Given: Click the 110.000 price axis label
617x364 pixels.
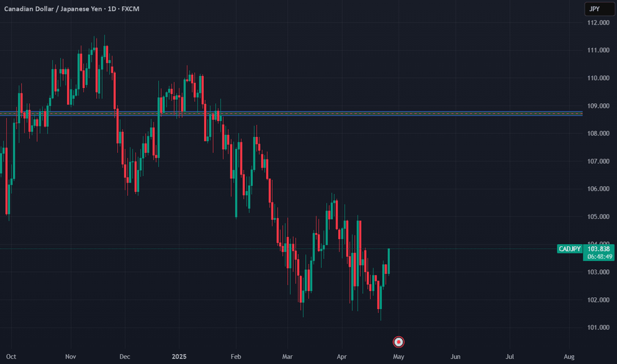Looking at the screenshot, I should [x=598, y=78].
